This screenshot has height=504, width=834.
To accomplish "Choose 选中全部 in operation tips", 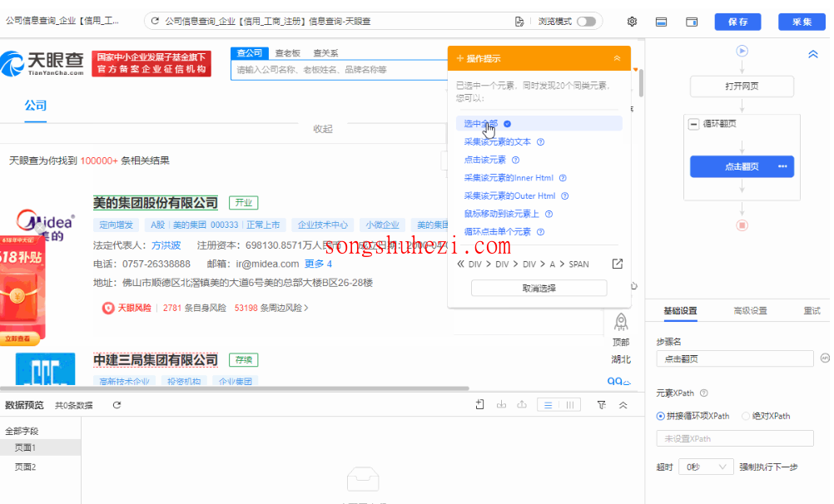I will pos(481,124).
